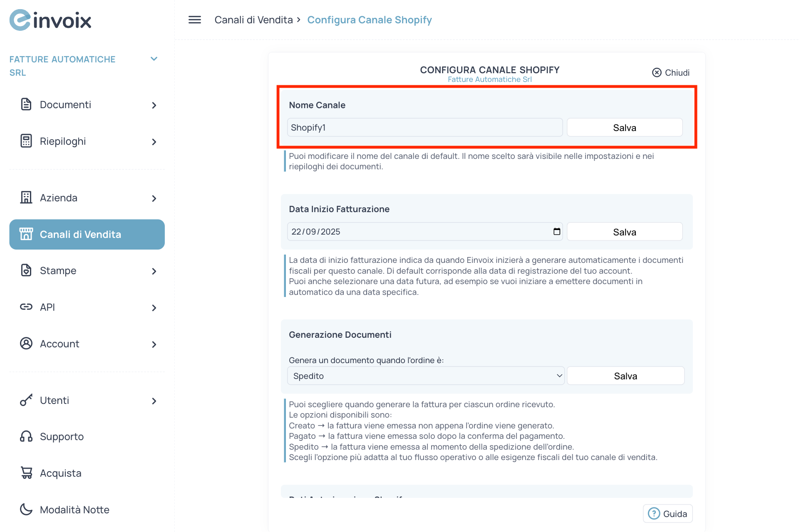Viewport: 799px width, 532px height.
Task: Open the Documenti section icon
Action: tap(26, 104)
